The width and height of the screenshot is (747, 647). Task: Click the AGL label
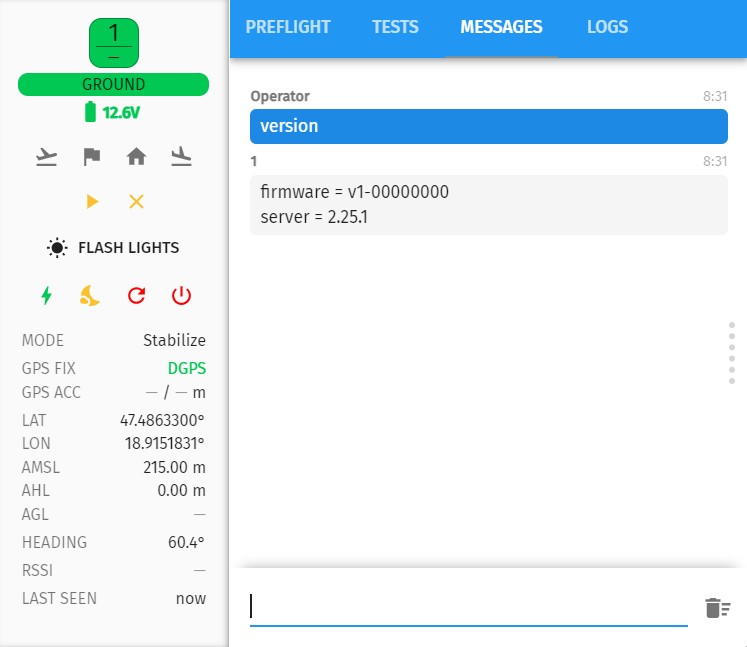coord(35,514)
